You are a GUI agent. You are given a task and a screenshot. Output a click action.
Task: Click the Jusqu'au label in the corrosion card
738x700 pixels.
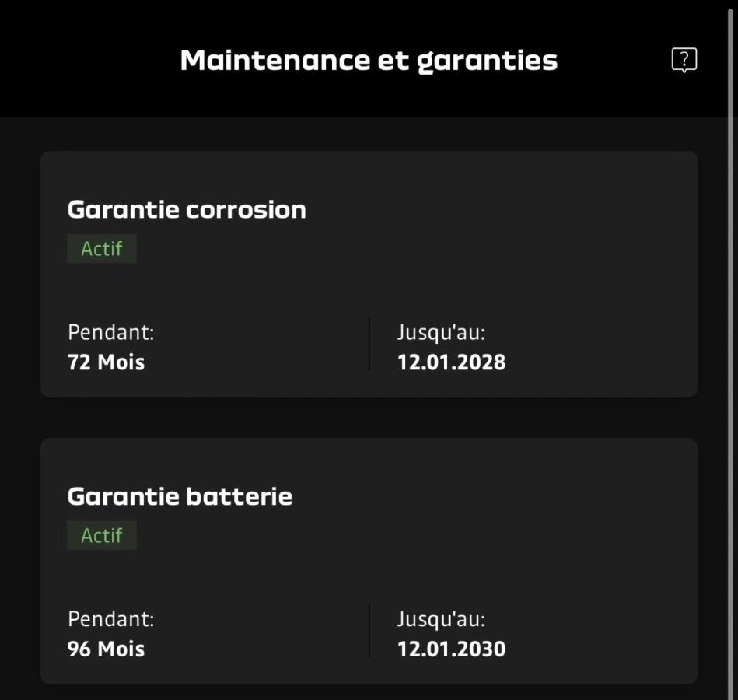click(x=441, y=332)
